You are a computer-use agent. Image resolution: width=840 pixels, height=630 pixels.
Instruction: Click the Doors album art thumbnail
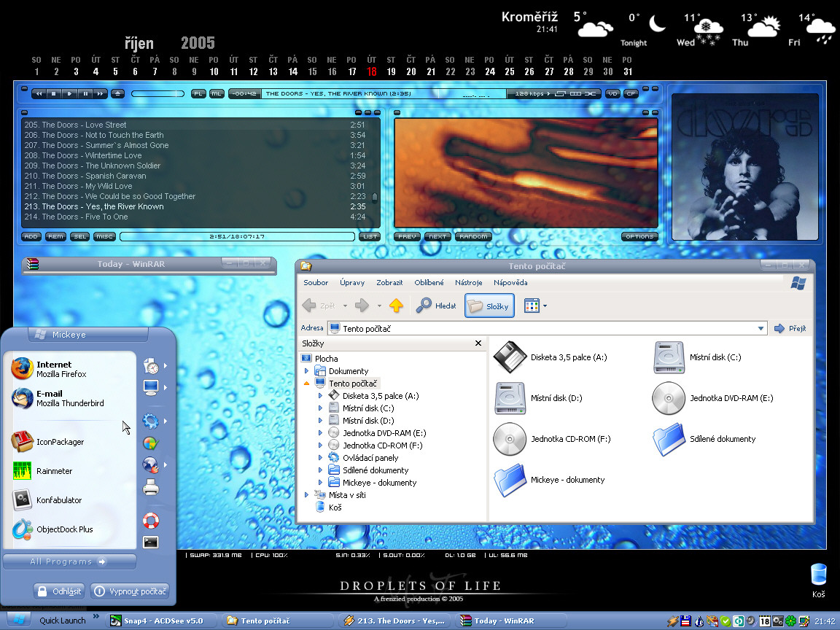(x=744, y=166)
